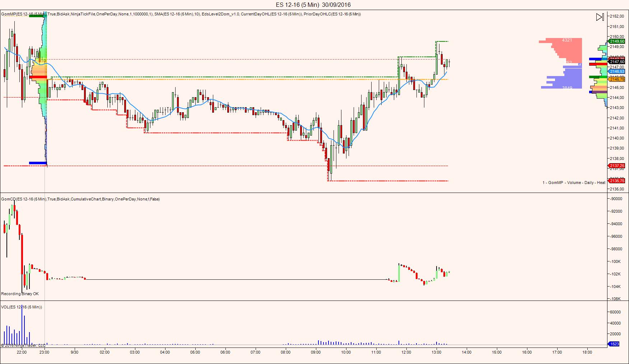Screen dimensions: 629x364
Task: Click the -96000 cumulative delta axis label
Action: coord(616,236)
